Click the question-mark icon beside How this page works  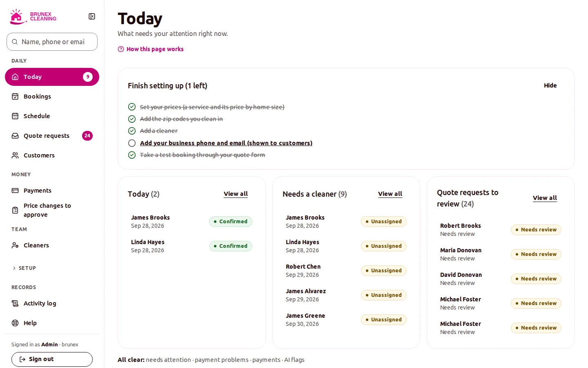121,49
